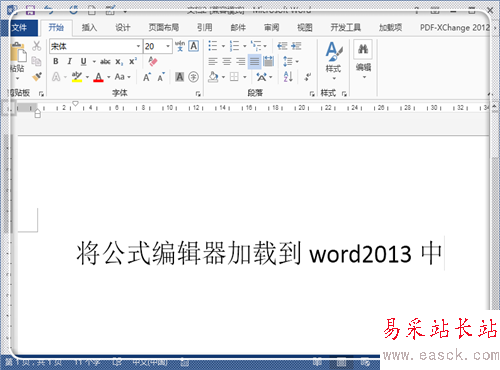Click the distributed alignment icon
The width and height of the screenshot is (500, 370).
(268, 61)
